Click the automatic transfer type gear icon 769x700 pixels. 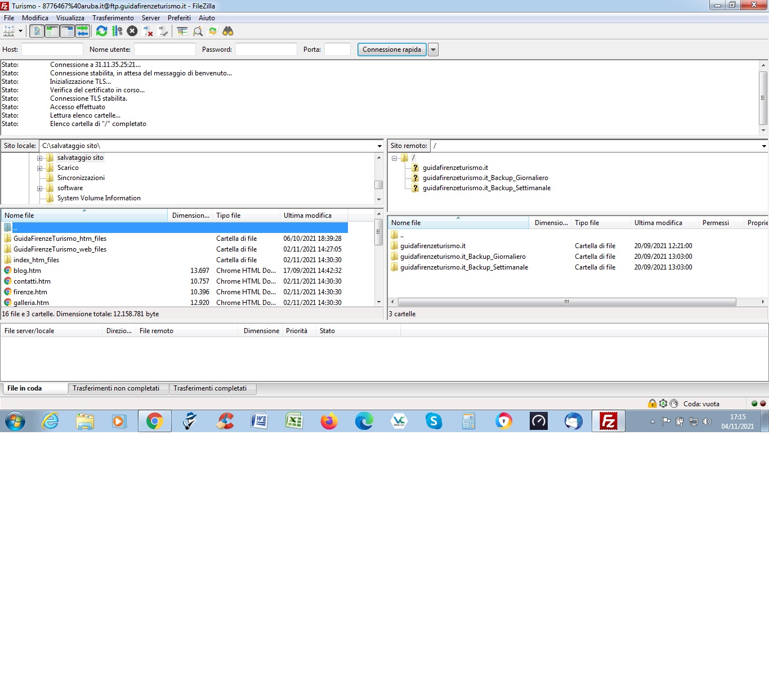pos(663,403)
